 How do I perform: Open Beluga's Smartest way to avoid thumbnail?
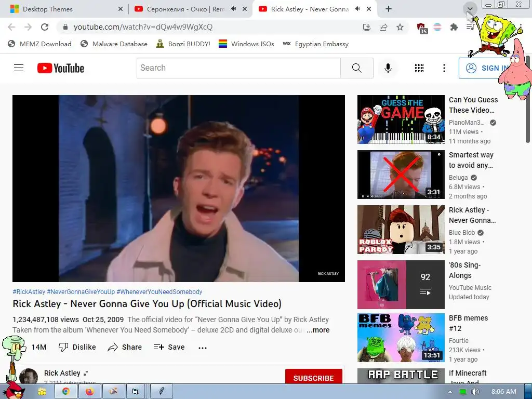click(401, 175)
